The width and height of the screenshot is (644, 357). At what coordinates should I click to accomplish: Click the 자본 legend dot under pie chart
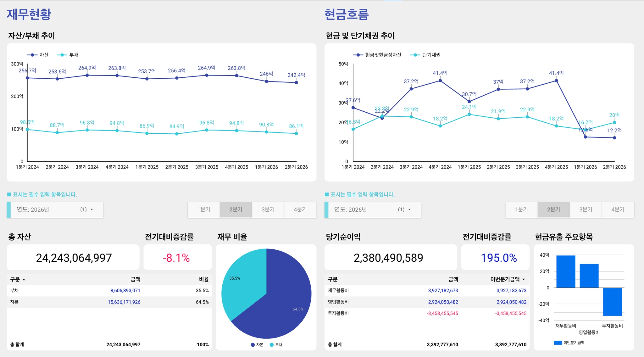pos(253,345)
